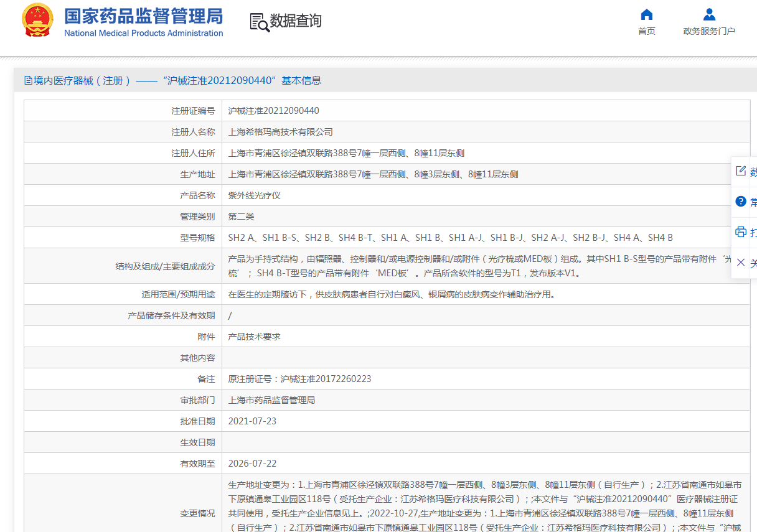Click 首页 label
Viewport: 757px width, 532px height.
coord(647,31)
